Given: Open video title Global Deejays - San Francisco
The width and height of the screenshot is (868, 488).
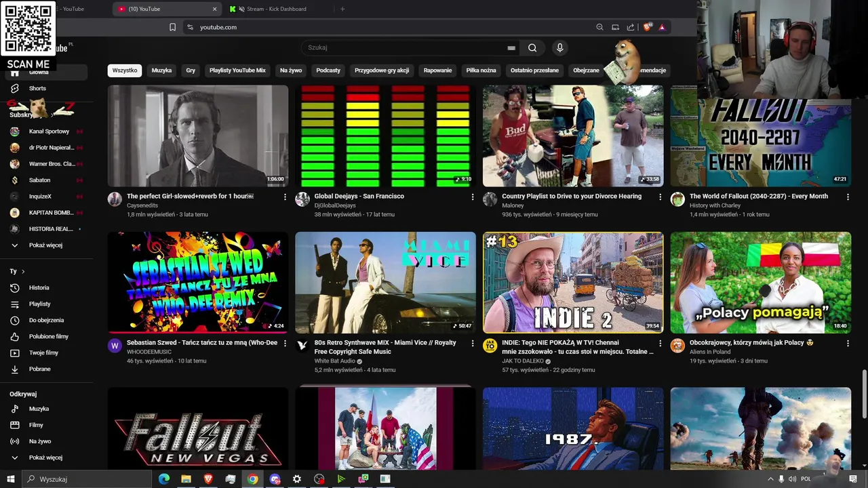Looking at the screenshot, I should (x=359, y=196).
